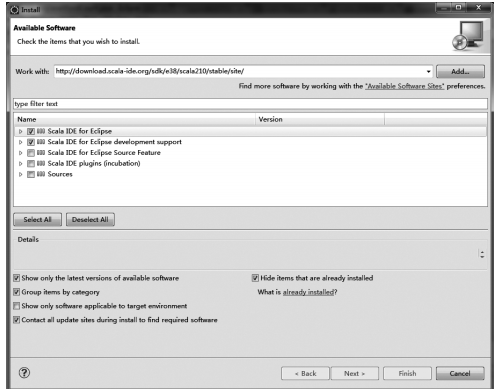Check Scala IDE plugins (incubation) checkbox

(x=31, y=163)
